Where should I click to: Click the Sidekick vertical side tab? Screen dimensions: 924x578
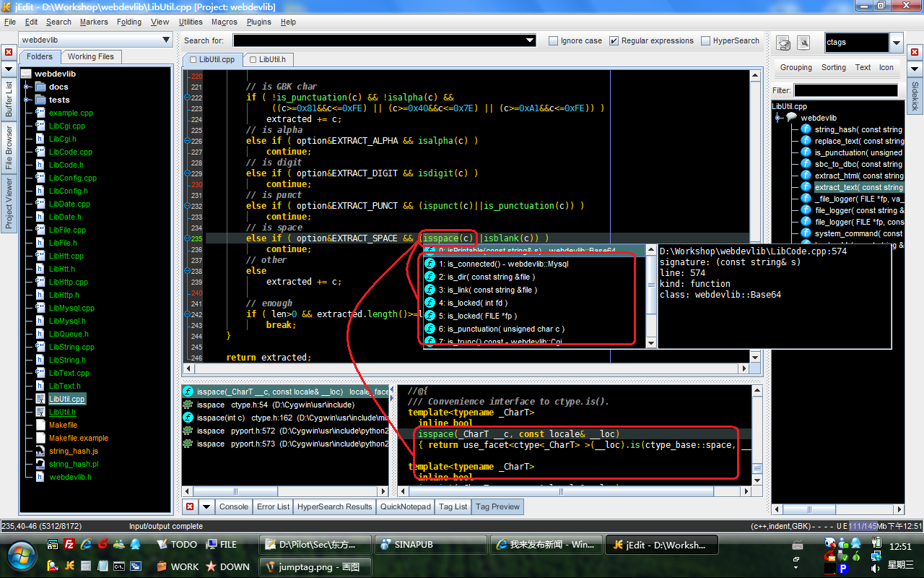915,96
